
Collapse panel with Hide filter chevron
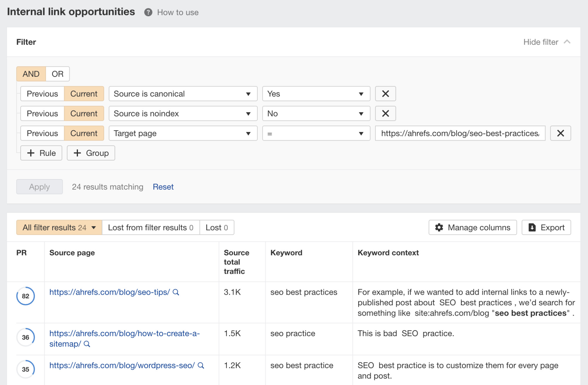[x=567, y=42]
